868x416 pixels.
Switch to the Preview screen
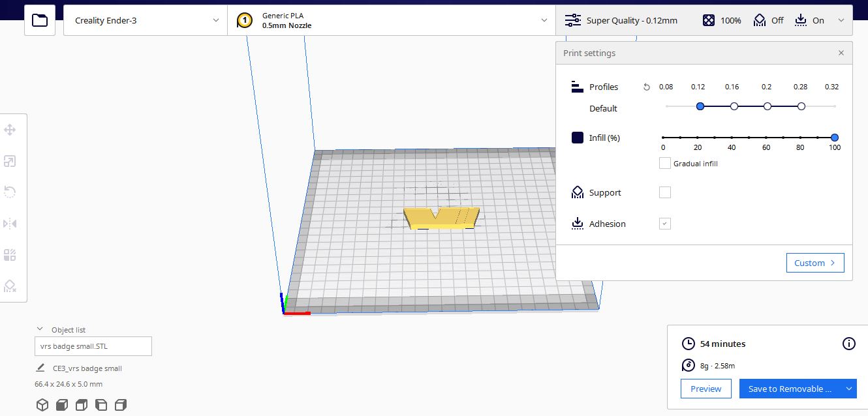tap(705, 388)
